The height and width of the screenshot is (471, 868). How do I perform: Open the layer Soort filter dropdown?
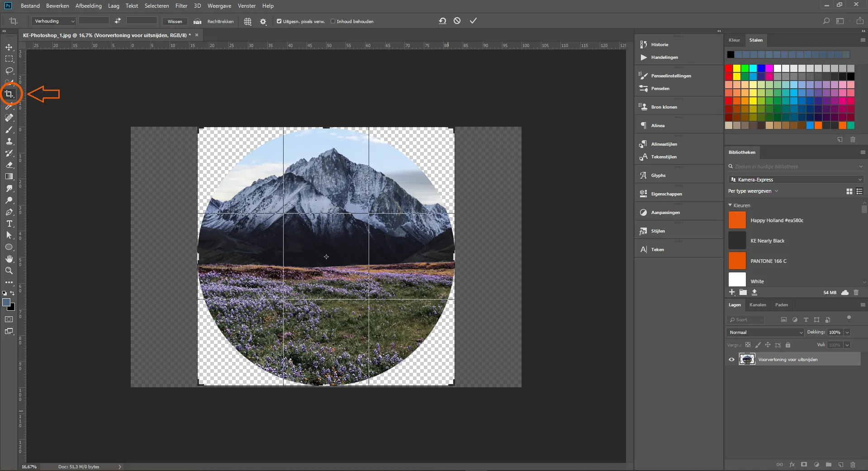point(745,320)
